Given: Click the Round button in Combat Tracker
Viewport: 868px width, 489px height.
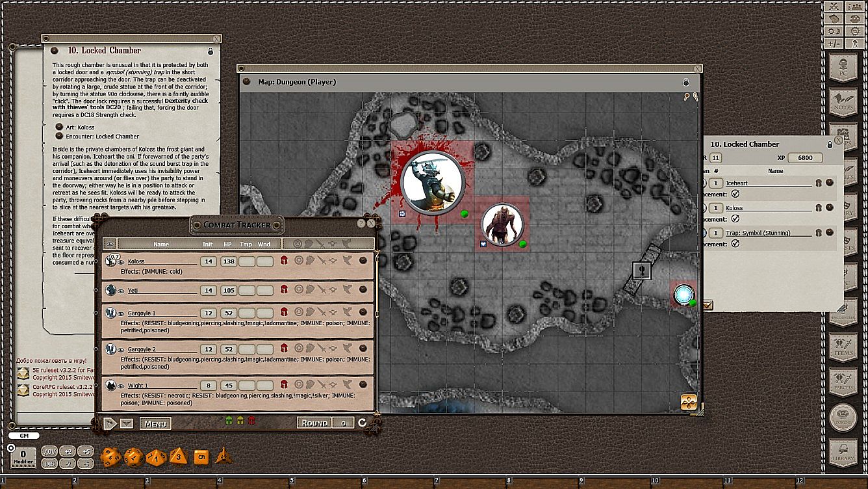Looking at the screenshot, I should [x=314, y=423].
